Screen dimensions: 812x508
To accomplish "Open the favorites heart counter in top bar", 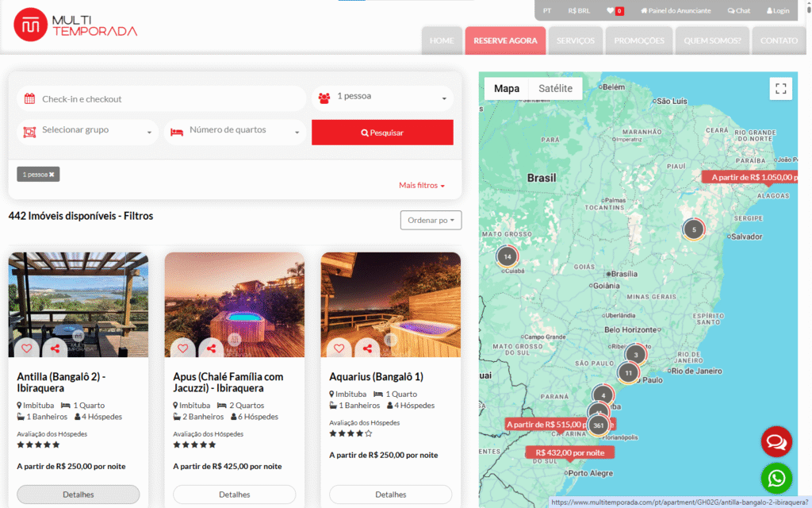I will click(x=615, y=11).
